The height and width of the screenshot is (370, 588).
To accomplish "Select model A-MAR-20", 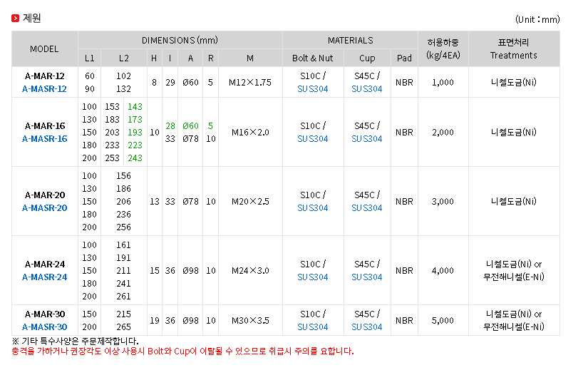I will click(45, 195).
